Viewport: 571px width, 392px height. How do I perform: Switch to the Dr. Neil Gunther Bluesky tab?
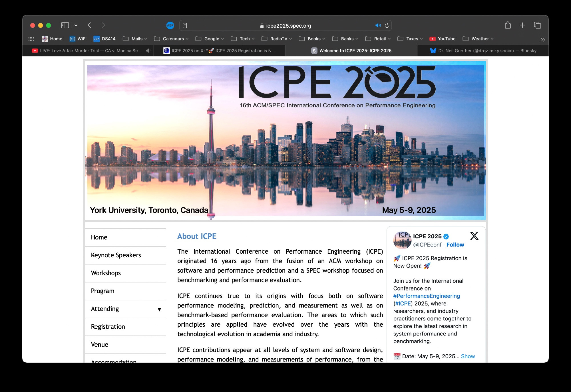point(483,51)
